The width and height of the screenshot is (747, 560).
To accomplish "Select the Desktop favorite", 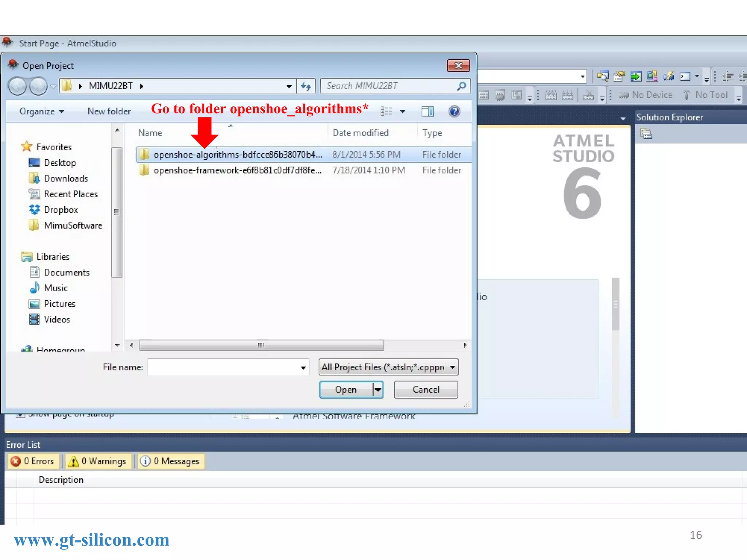I will tap(60, 163).
